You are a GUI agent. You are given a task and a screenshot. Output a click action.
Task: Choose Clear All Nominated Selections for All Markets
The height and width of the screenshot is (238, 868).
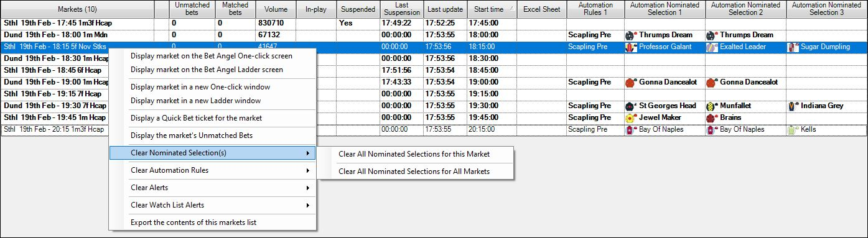pos(414,172)
